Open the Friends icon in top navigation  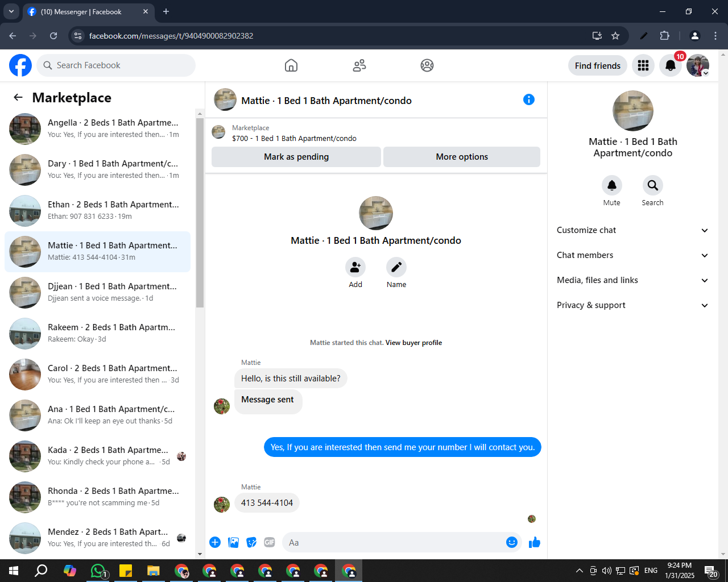point(359,65)
